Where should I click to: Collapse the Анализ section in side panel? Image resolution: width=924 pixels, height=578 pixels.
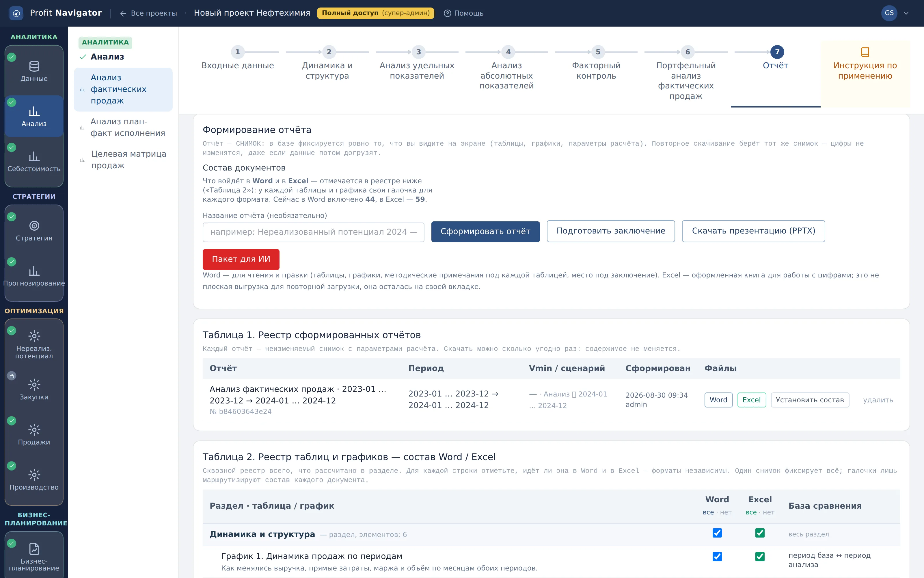[x=102, y=57]
